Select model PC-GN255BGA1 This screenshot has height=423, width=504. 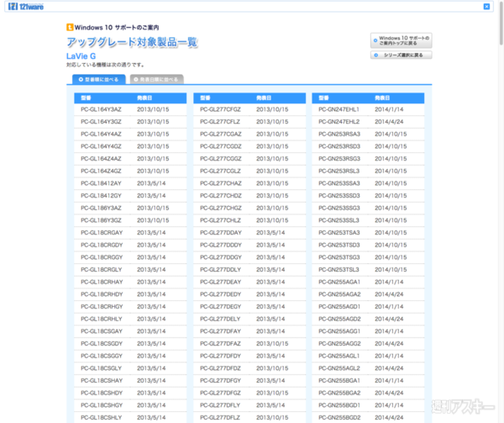(339, 381)
